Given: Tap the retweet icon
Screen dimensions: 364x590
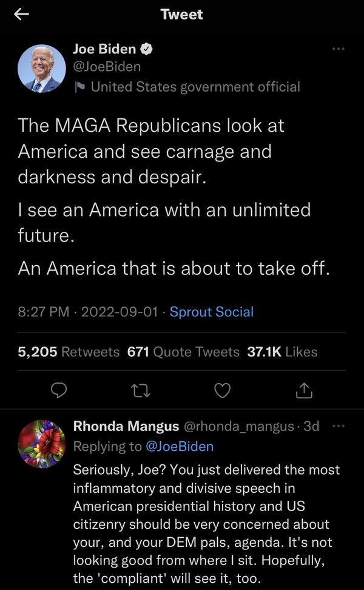Looking at the screenshot, I should pyautogui.click(x=140, y=392).
